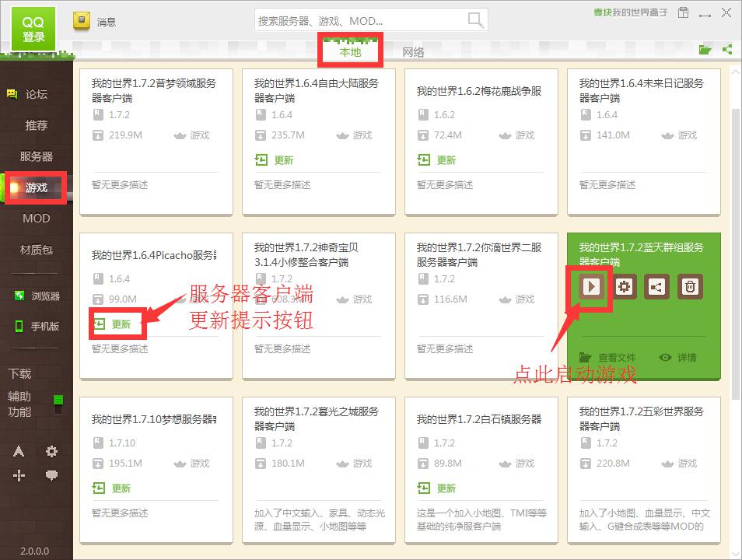Click the 141.0M size text
The height and width of the screenshot is (560, 742).
coord(613,135)
